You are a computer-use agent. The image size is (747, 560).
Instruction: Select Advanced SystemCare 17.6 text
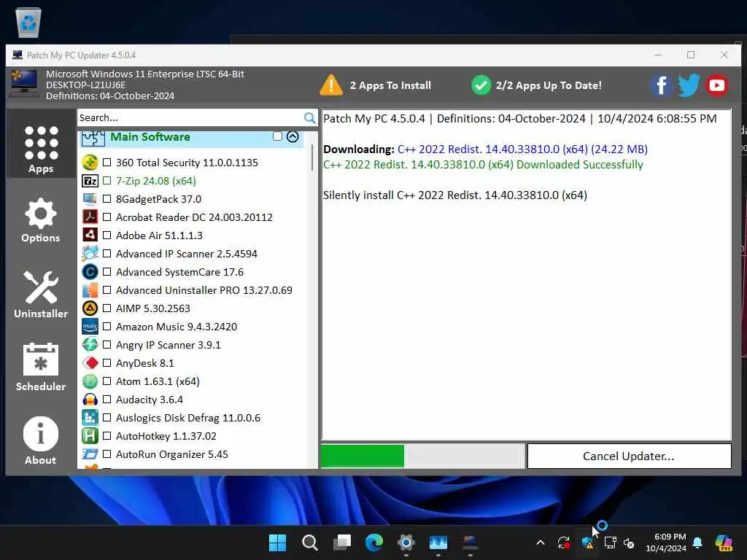click(x=179, y=272)
